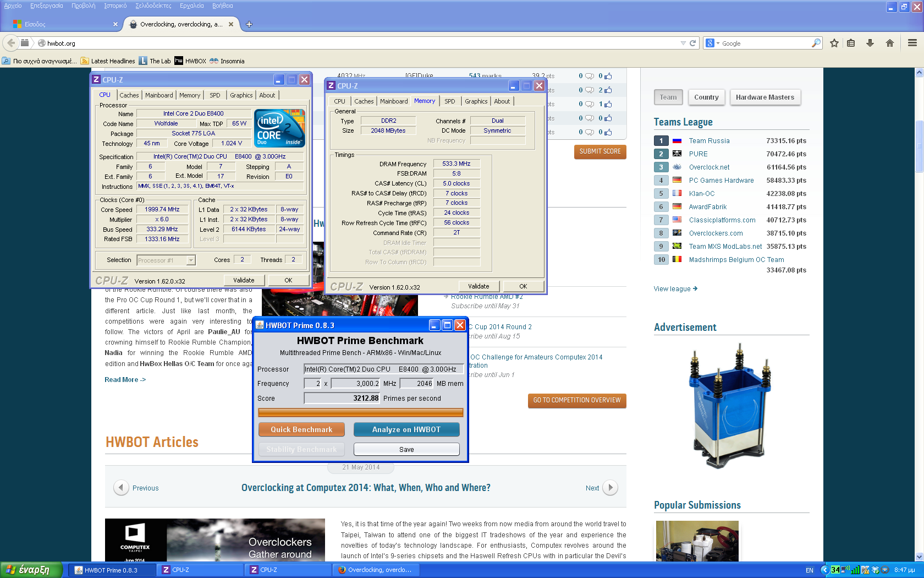Click the search magnifier icon
Image resolution: width=924 pixels, height=578 pixels.
[x=816, y=43]
